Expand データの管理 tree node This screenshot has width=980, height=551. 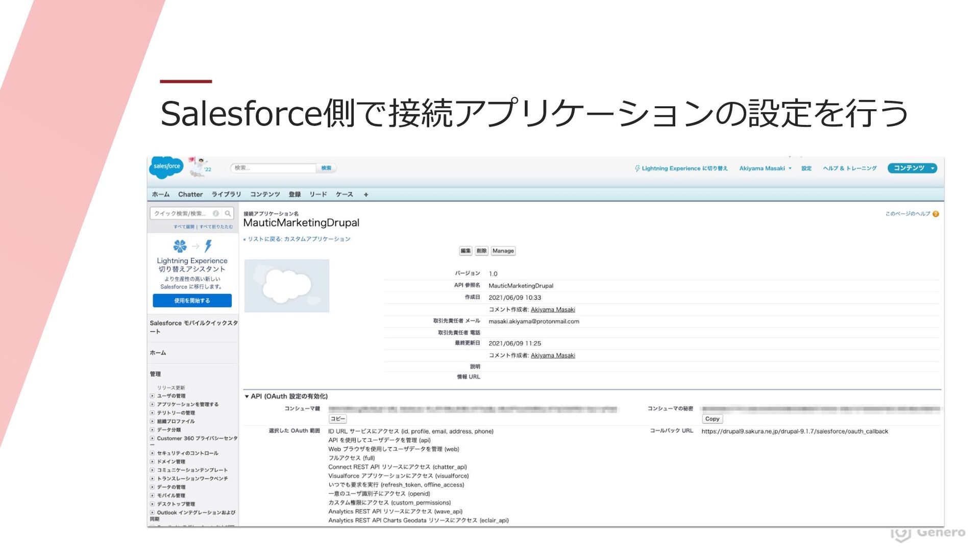tap(152, 487)
